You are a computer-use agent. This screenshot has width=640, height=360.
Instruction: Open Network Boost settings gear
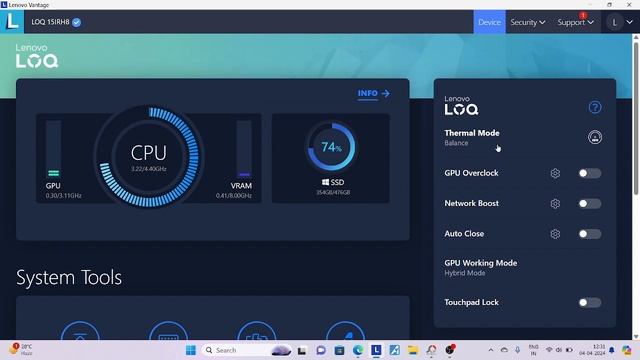point(555,203)
